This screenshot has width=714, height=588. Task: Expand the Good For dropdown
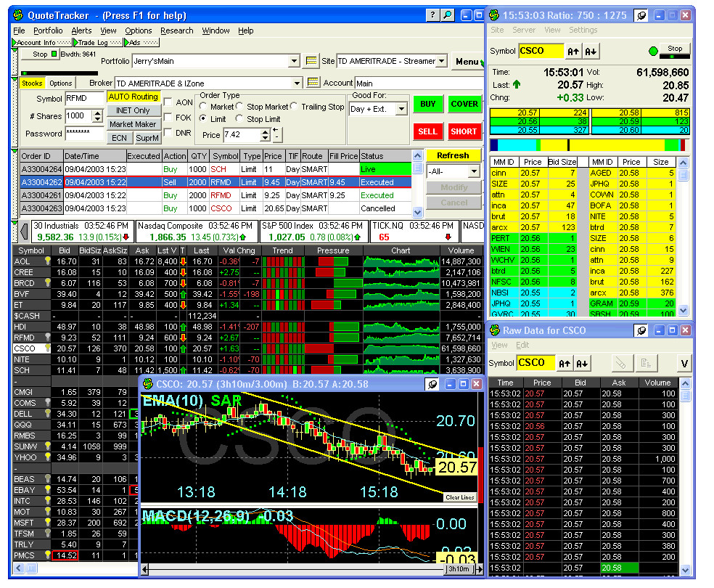point(401,110)
